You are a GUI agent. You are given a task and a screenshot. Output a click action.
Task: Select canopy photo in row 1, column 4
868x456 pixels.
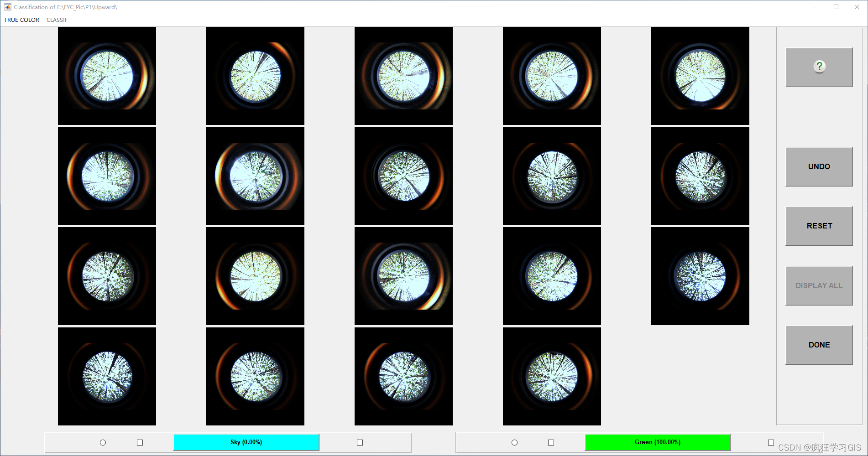[552, 76]
